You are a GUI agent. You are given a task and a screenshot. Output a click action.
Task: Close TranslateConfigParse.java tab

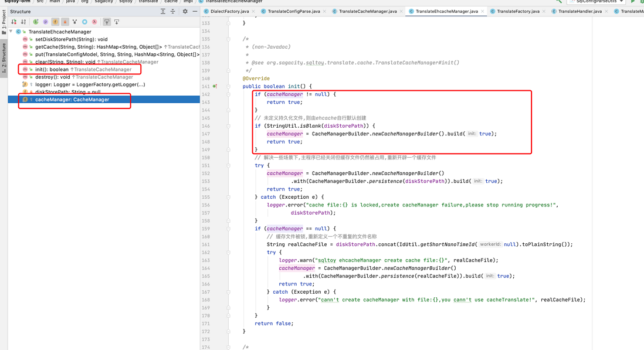pyautogui.click(x=324, y=12)
